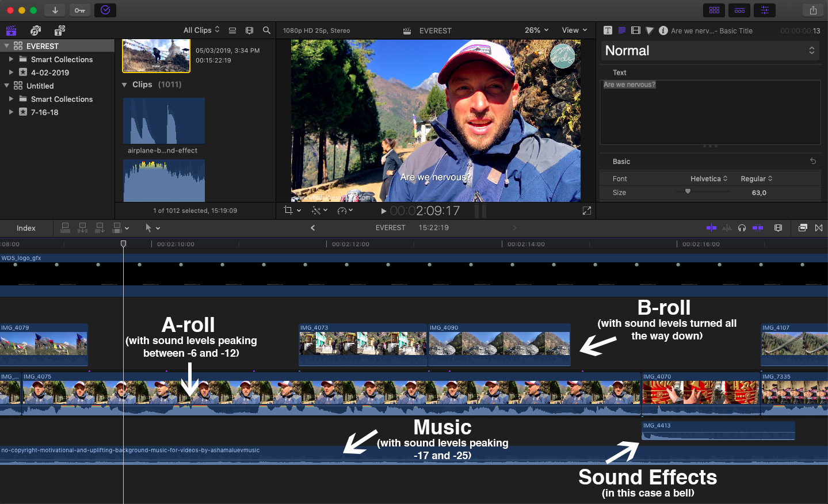828x504 pixels.
Task: Toggle video and audio skimming
Action: click(711, 228)
